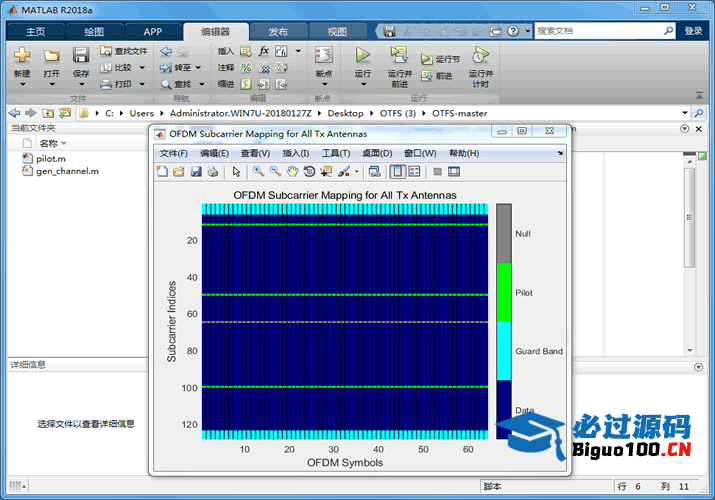Viewport: 715px width, 500px height.
Task: Select the figure's Zoom Out magnifier tool
Action: point(275,172)
